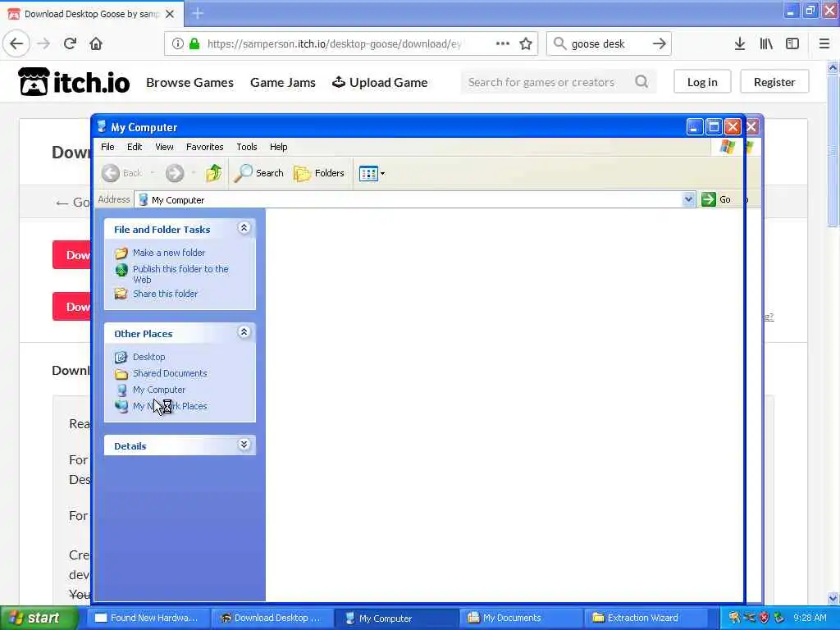Open the File menu in My Computer
This screenshot has height=630, width=840.
107,147
